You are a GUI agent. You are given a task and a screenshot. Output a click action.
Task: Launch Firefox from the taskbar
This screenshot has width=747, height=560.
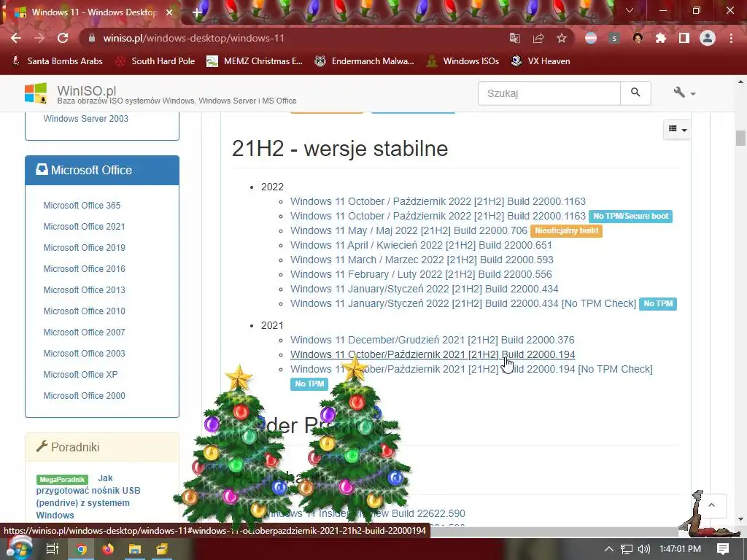(108, 549)
